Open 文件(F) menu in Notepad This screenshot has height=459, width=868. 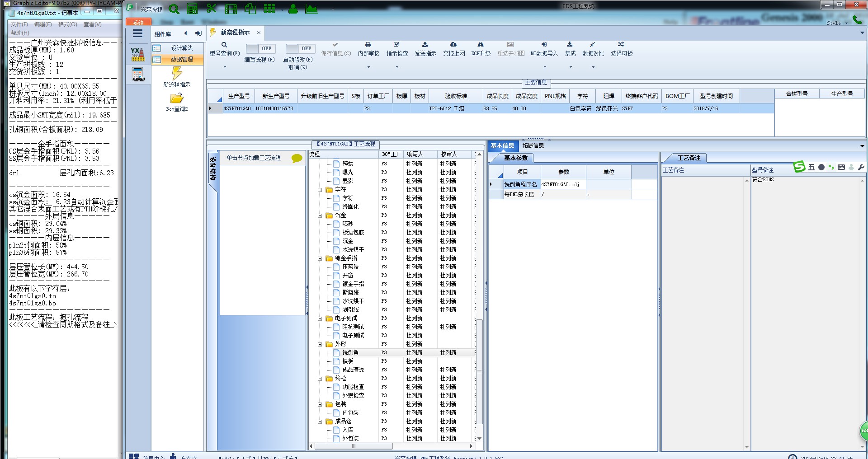tap(19, 24)
